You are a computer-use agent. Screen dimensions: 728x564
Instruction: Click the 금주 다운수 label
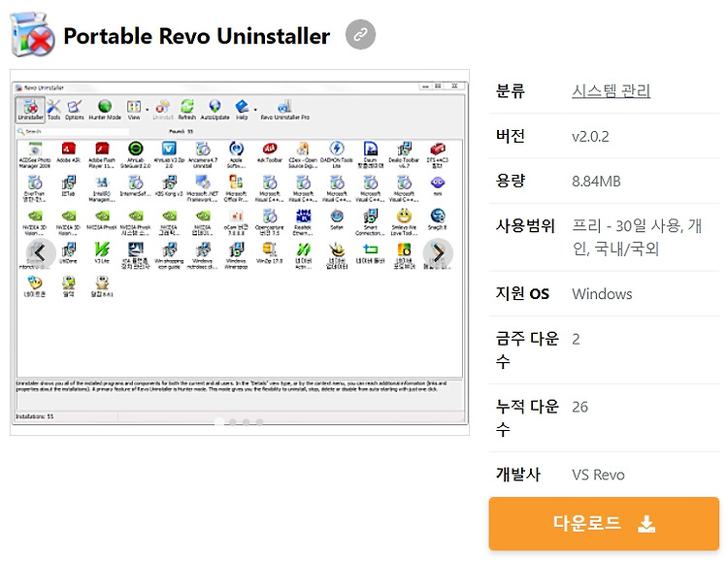pyautogui.click(x=527, y=349)
